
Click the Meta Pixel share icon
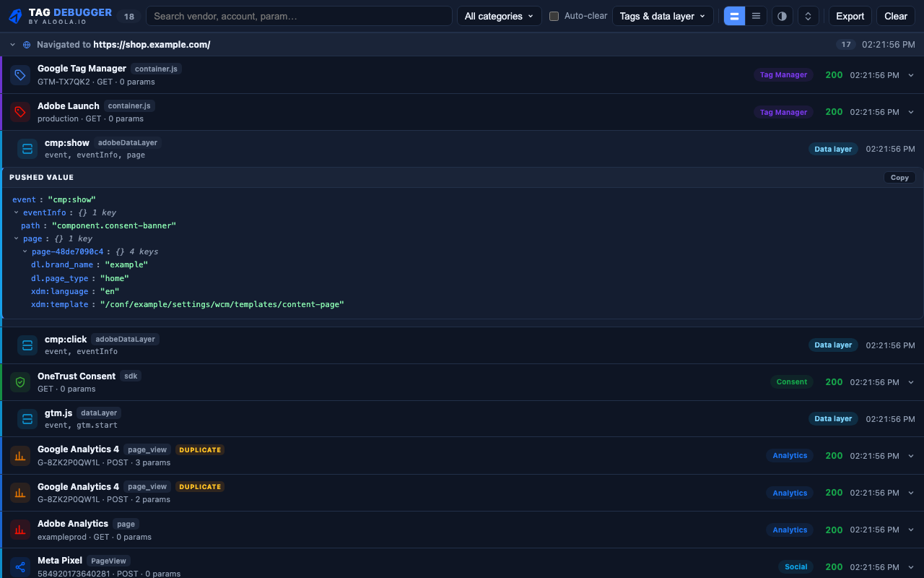(20, 567)
